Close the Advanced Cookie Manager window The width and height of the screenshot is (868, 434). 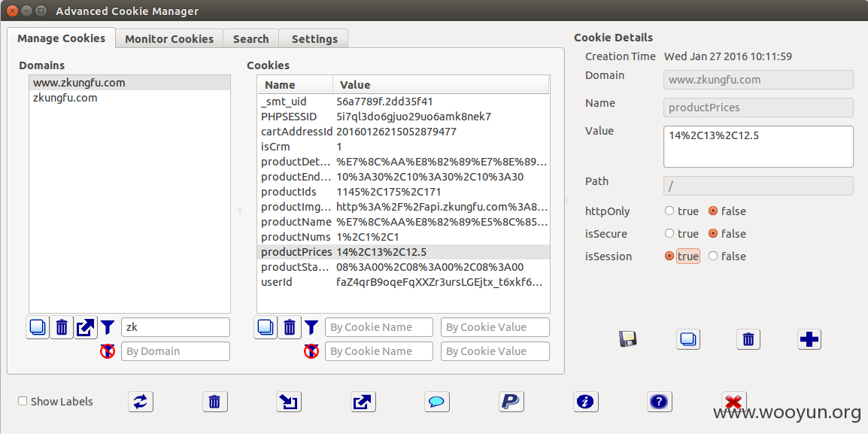(12, 11)
